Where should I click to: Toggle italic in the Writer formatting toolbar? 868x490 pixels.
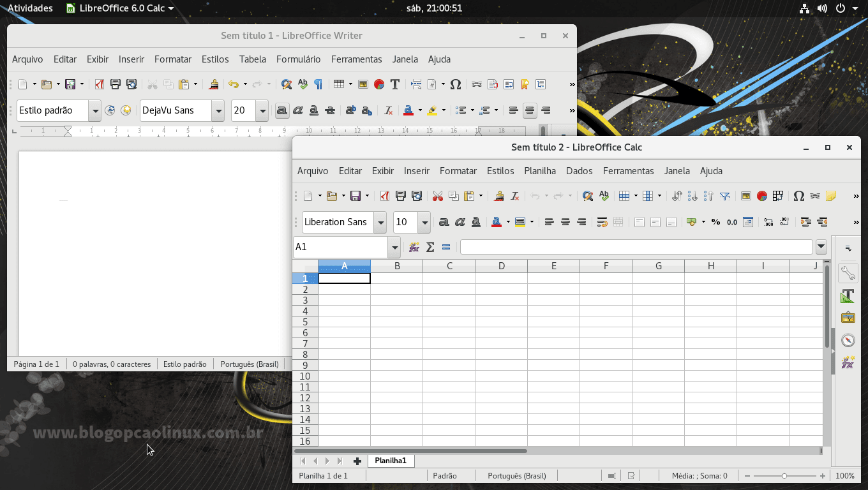298,110
